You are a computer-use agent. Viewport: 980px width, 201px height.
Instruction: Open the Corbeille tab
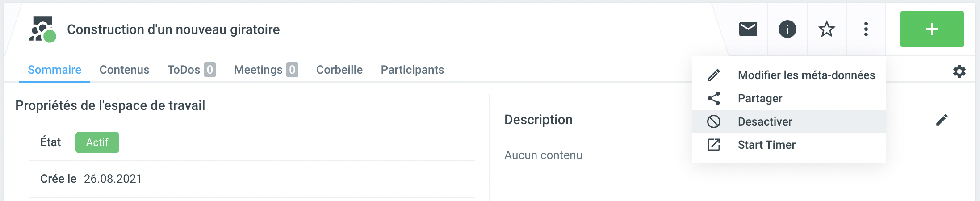[339, 70]
